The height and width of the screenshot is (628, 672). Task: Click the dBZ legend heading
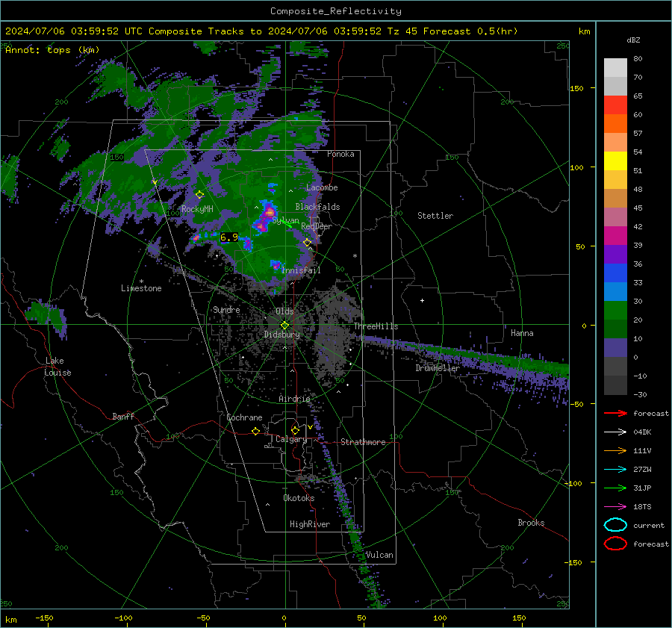(633, 40)
